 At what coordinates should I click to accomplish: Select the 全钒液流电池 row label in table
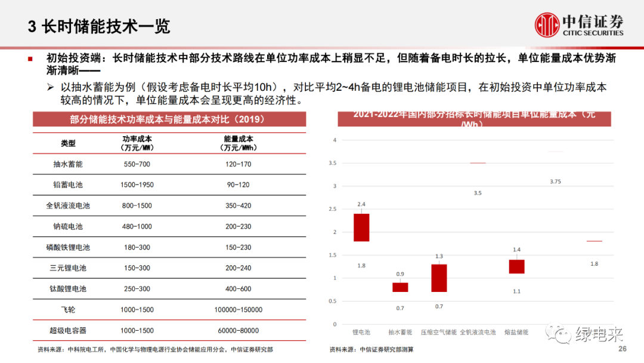pyautogui.click(x=68, y=205)
